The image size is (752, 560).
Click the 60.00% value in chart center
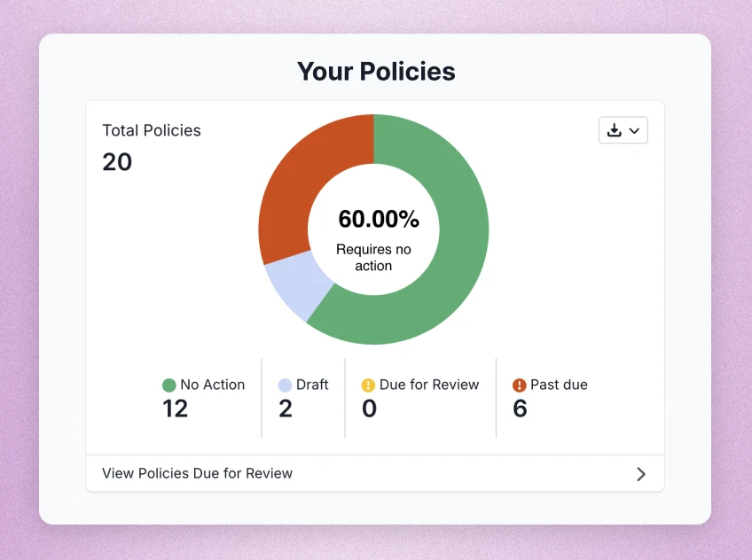378,220
